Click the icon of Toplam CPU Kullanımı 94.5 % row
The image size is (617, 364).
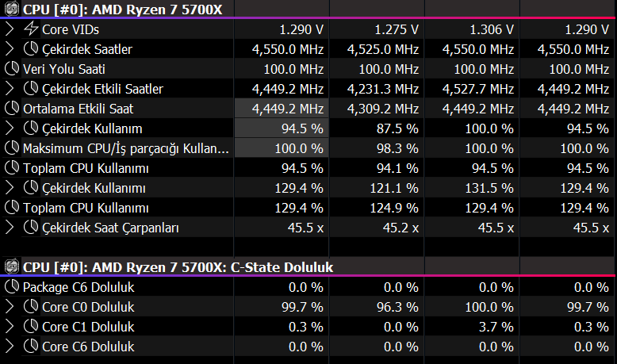coord(12,167)
